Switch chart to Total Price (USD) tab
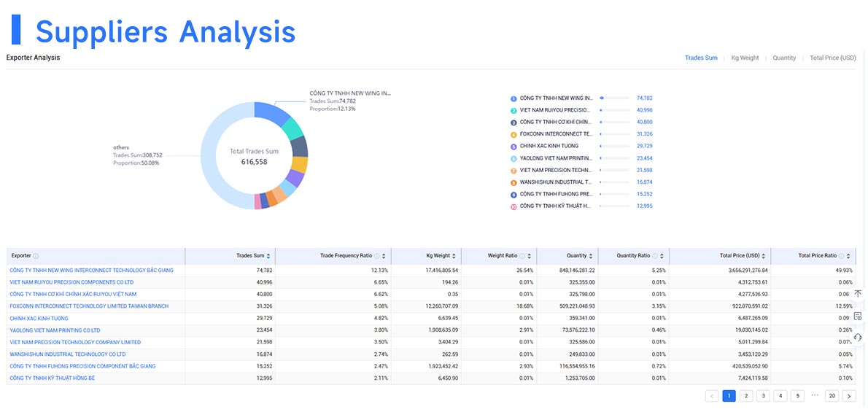This screenshot has width=868, height=412. pyautogui.click(x=832, y=58)
